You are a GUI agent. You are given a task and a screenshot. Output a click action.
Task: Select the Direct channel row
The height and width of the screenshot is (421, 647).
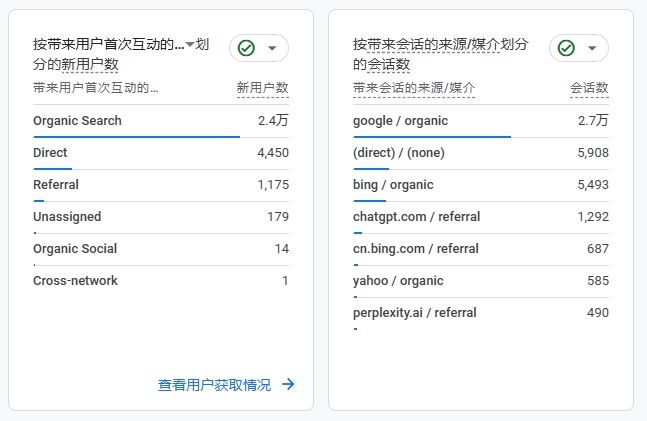coord(161,153)
